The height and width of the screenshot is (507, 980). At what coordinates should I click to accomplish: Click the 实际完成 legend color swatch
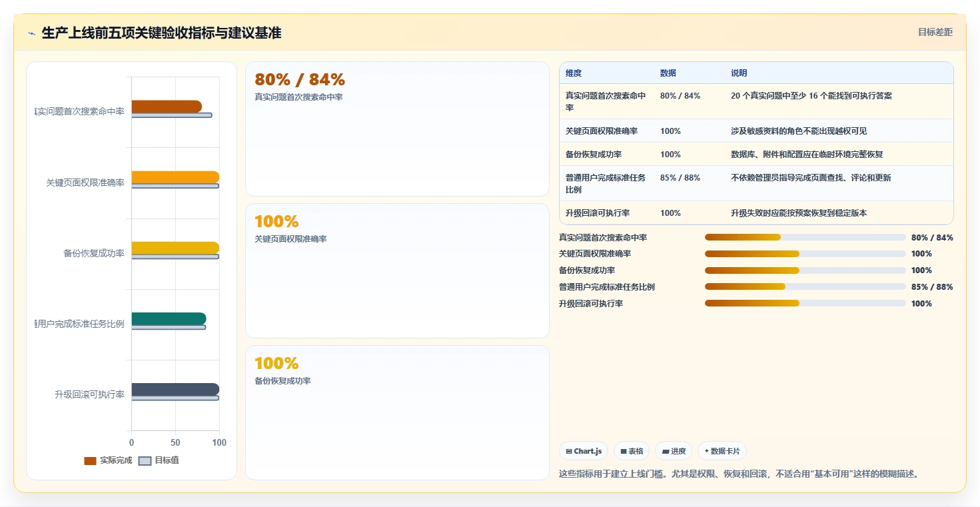point(90,461)
